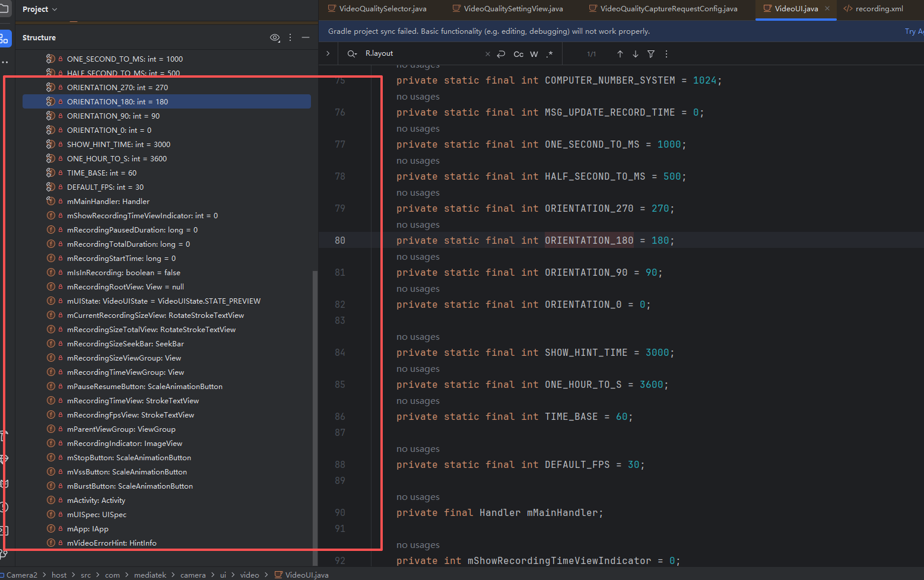Open search history magnifier dropdown
Viewport: 924px width, 580px height.
point(352,54)
